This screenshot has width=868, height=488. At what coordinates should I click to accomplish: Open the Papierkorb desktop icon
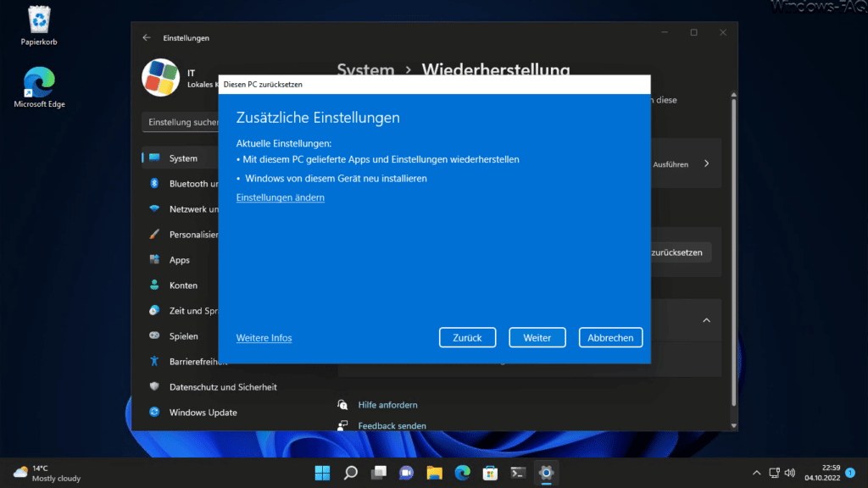click(39, 25)
